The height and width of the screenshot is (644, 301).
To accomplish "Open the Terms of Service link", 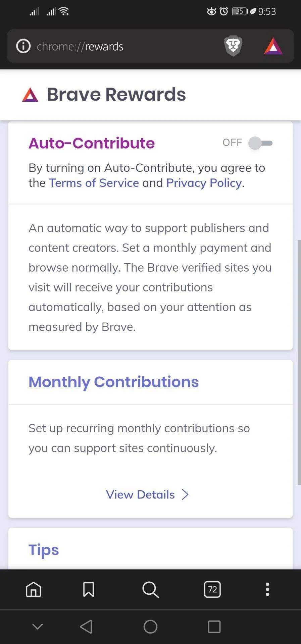I will point(94,183).
